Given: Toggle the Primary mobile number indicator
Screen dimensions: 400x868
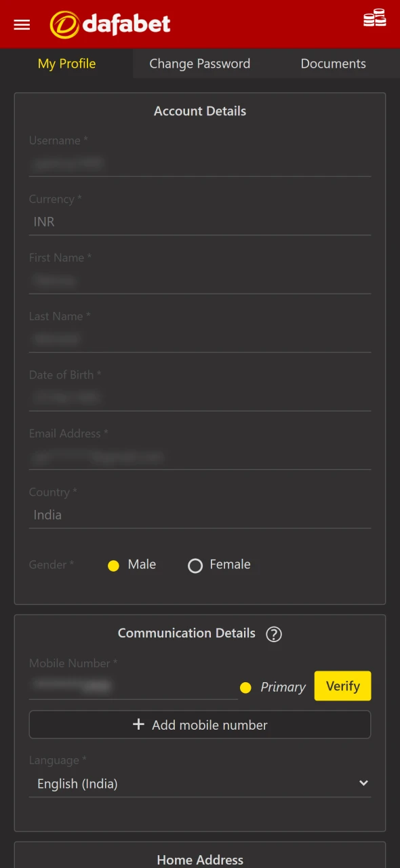Looking at the screenshot, I should tap(245, 687).
